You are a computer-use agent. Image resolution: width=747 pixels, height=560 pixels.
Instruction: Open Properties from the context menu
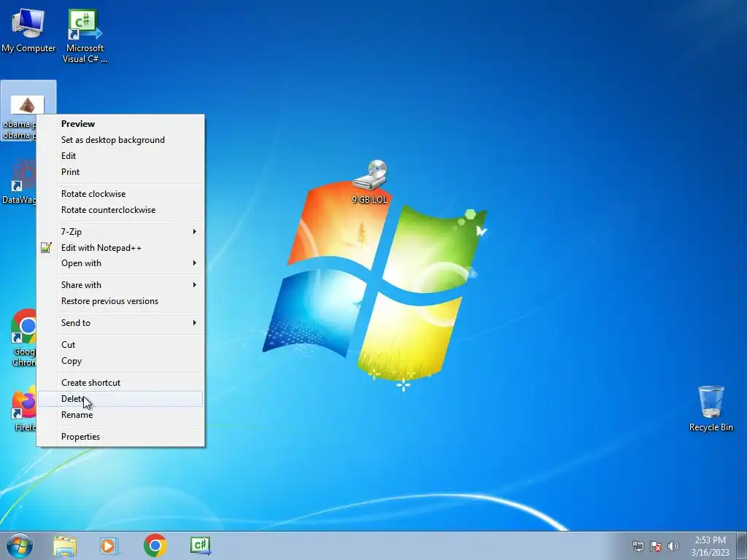tap(120, 437)
